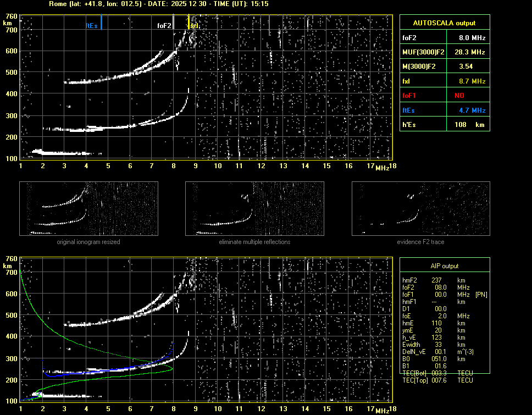Click the white foF2 marker line
This screenshot has width=532, height=415.
(174, 22)
